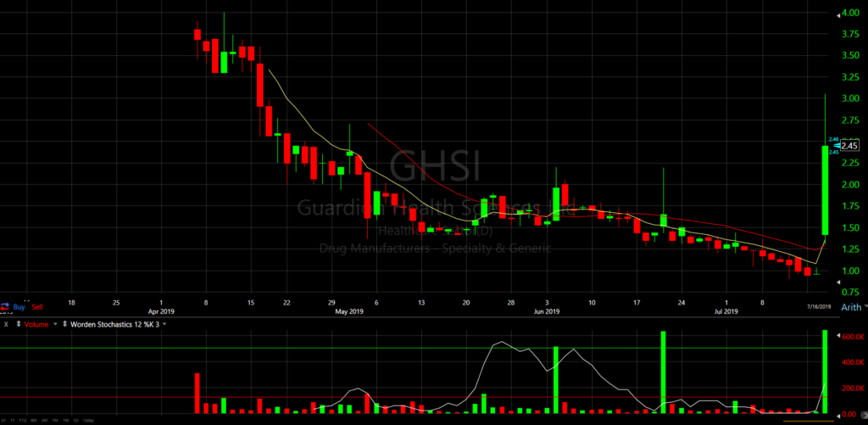Screen dimensions: 868x425
Task: Click the Volume indicator label
Action: (36, 323)
